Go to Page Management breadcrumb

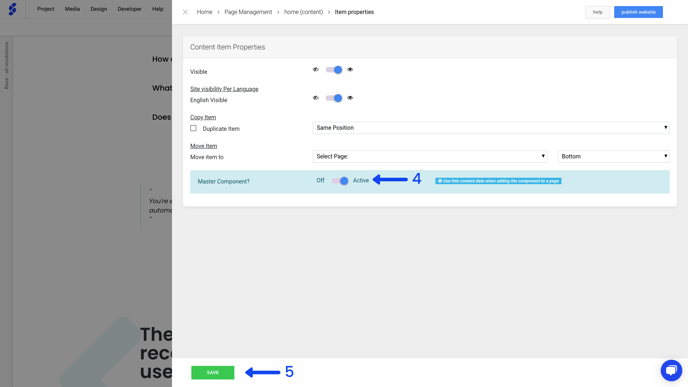248,12
